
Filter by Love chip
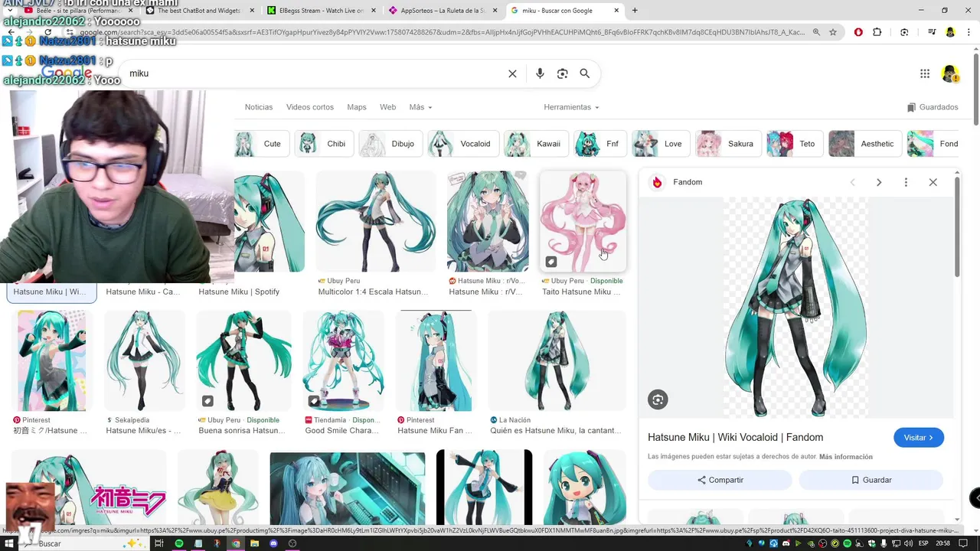click(x=661, y=144)
